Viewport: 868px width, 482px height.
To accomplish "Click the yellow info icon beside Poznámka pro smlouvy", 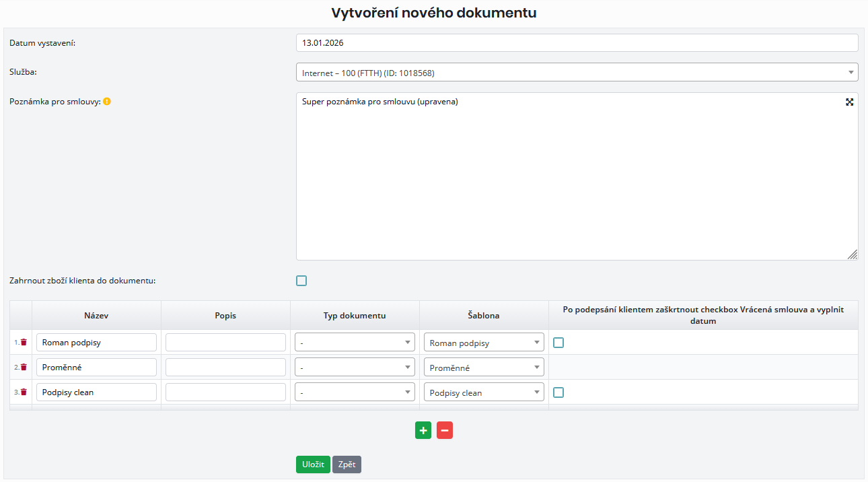I will tap(107, 102).
